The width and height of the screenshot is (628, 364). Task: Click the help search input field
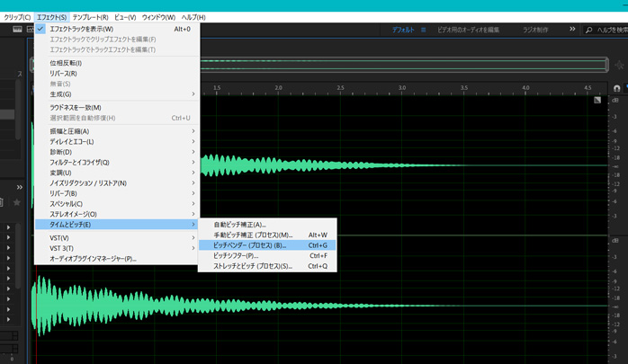[x=613, y=30]
